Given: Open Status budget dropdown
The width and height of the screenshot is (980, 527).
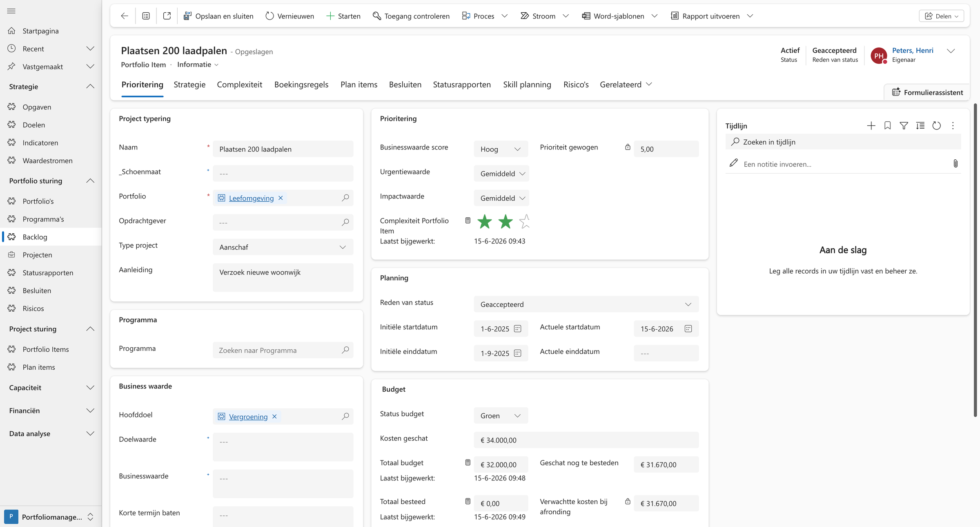Looking at the screenshot, I should pos(501,415).
